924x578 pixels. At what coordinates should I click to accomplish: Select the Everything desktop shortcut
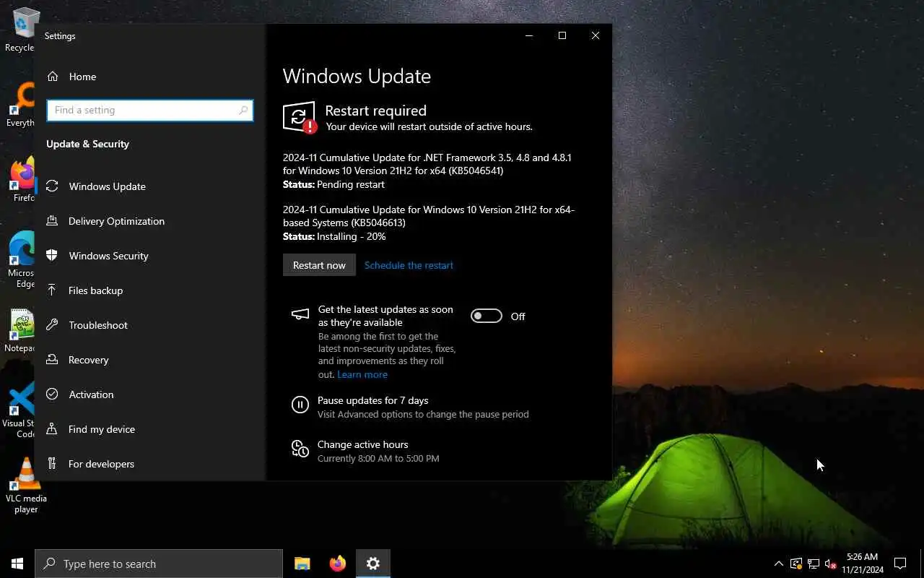tap(20, 105)
